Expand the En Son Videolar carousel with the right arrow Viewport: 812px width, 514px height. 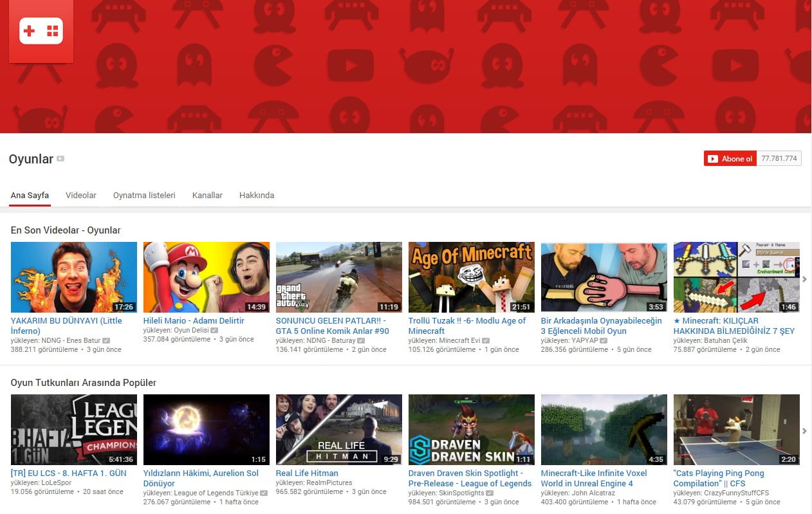(804, 279)
